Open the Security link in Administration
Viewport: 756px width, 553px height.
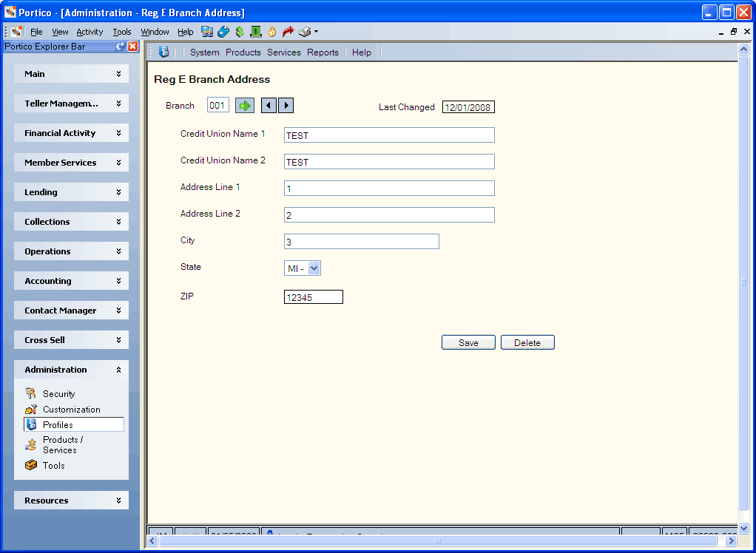(x=59, y=393)
